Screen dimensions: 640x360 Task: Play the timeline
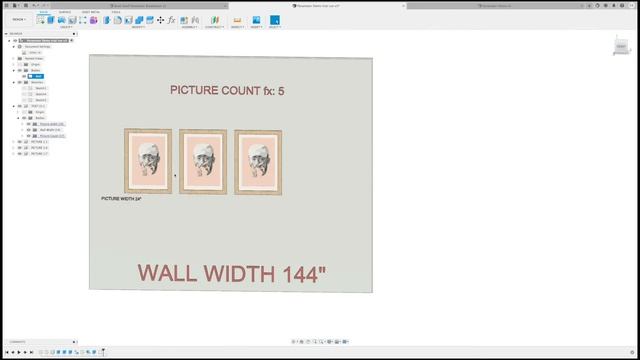click(19, 352)
